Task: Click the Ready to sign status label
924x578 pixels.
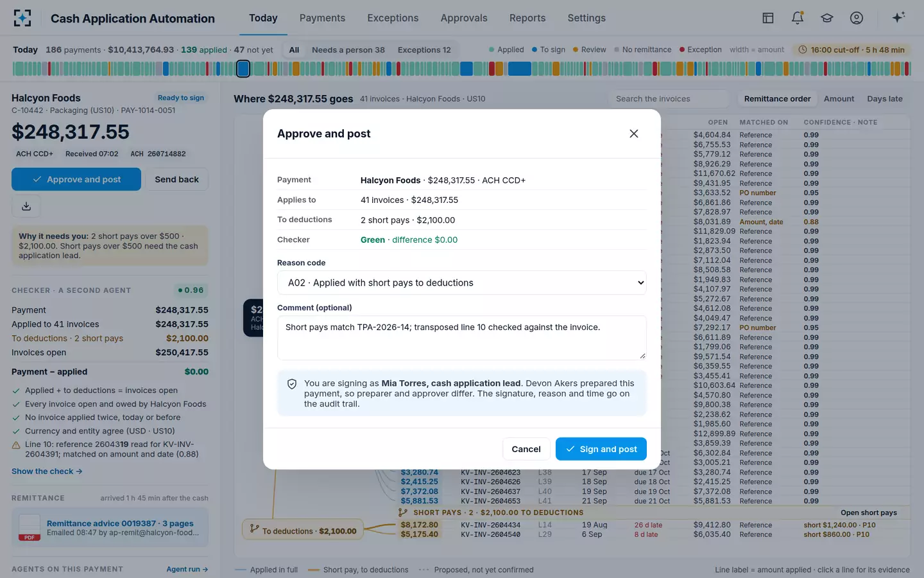Action: pos(181,98)
